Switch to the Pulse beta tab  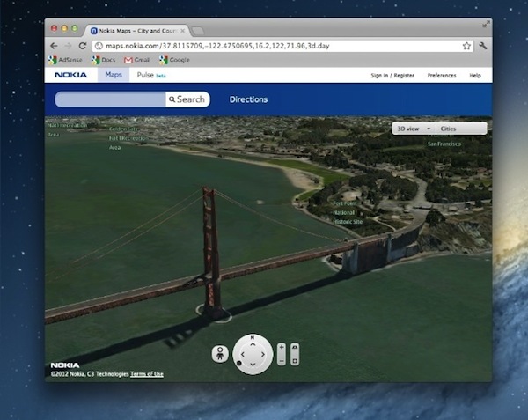tap(151, 75)
